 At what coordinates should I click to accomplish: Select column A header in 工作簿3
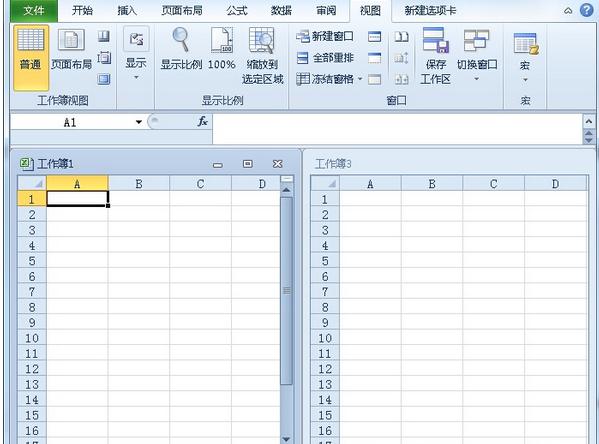click(x=370, y=184)
